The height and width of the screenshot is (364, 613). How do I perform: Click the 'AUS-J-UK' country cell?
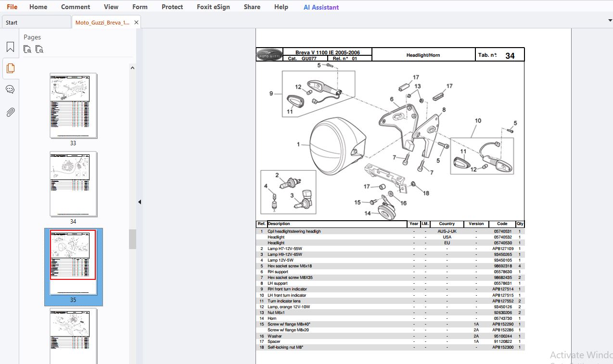coord(447,231)
